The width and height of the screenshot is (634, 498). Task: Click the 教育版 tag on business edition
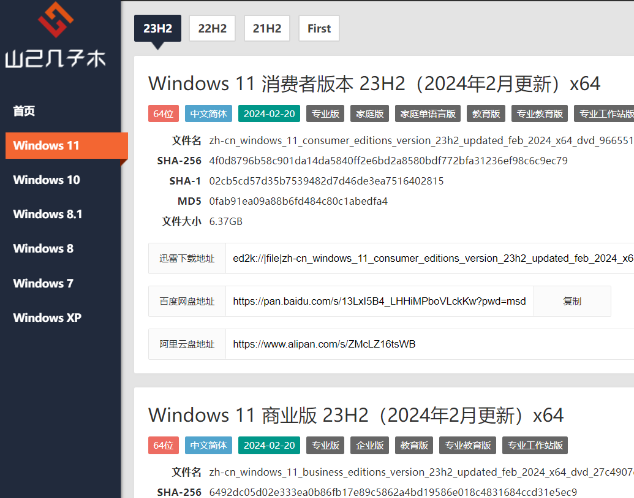pos(414,445)
